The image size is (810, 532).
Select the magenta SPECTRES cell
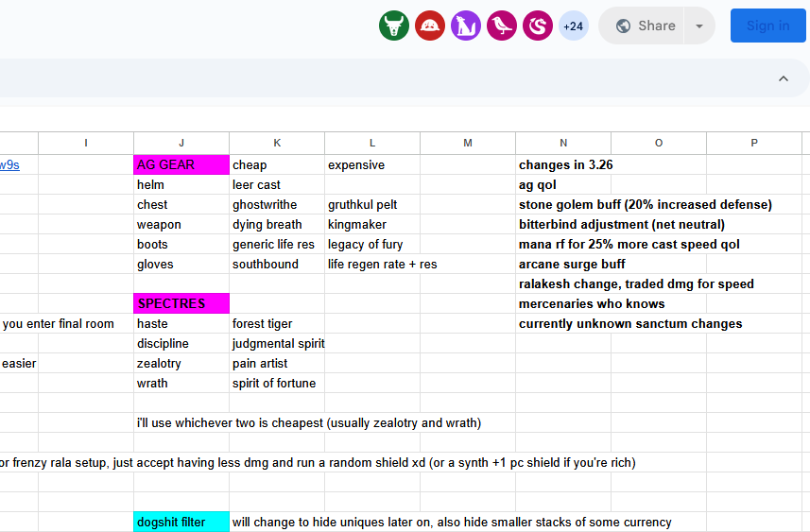[181, 303]
